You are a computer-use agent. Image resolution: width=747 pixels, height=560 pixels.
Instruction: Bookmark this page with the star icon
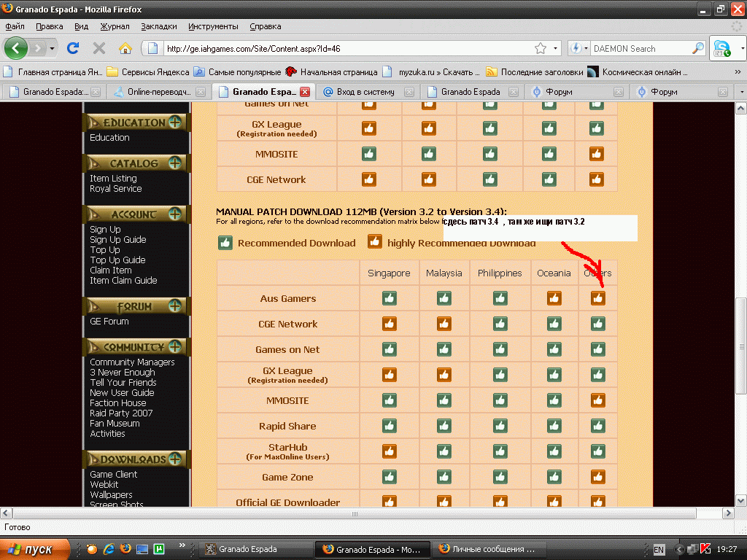[x=541, y=48]
